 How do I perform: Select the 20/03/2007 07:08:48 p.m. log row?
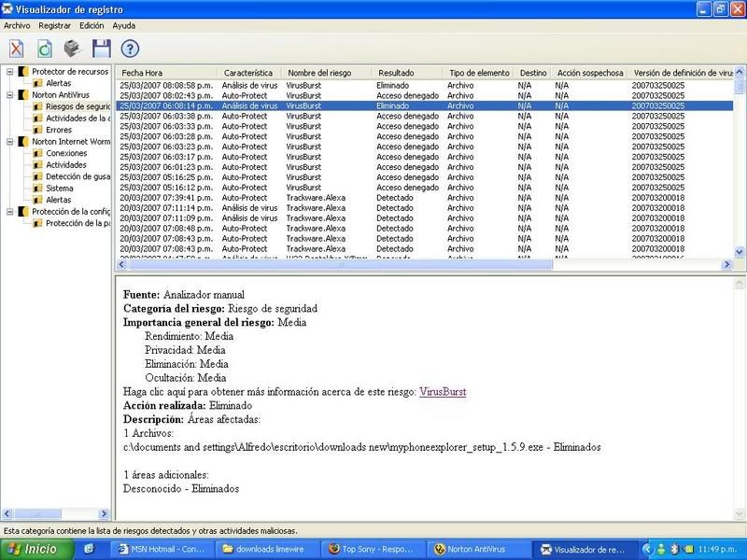point(425,229)
